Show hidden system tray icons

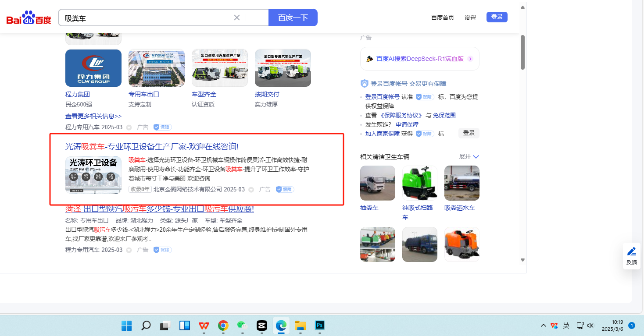(x=544, y=325)
